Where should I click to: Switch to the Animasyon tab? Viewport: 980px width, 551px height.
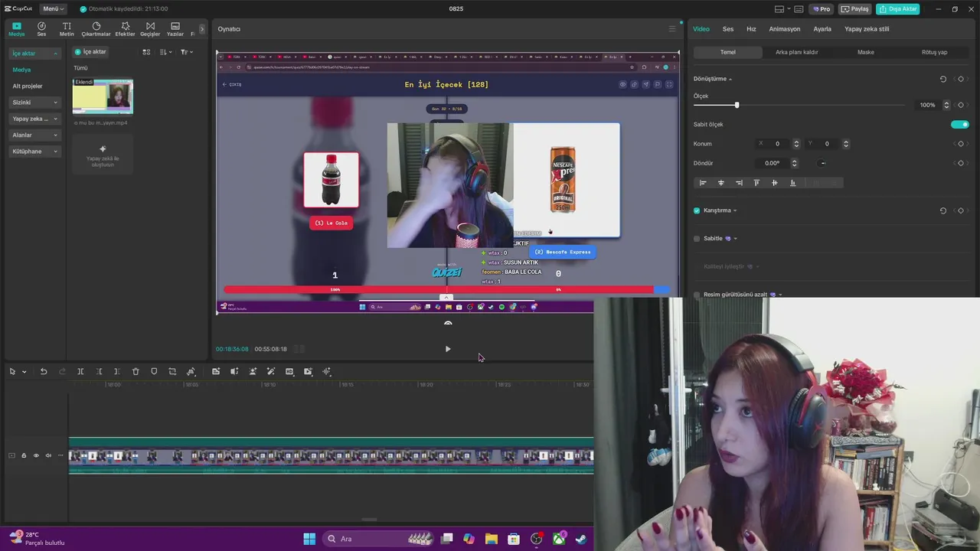tap(785, 29)
